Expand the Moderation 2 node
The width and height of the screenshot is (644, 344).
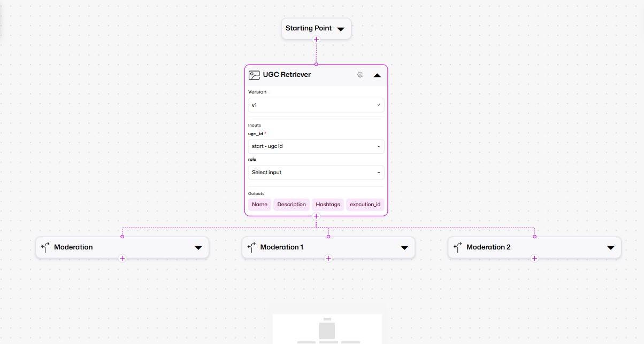click(610, 248)
